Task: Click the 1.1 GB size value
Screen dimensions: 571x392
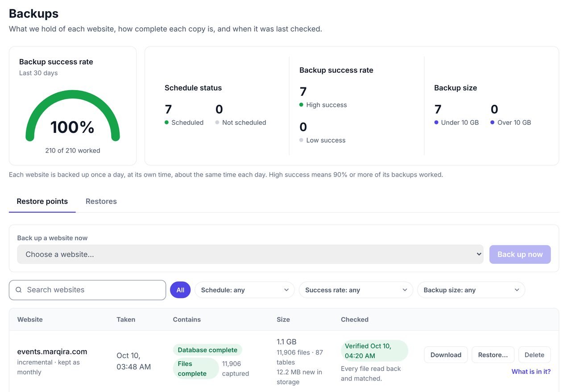Action: click(286, 342)
